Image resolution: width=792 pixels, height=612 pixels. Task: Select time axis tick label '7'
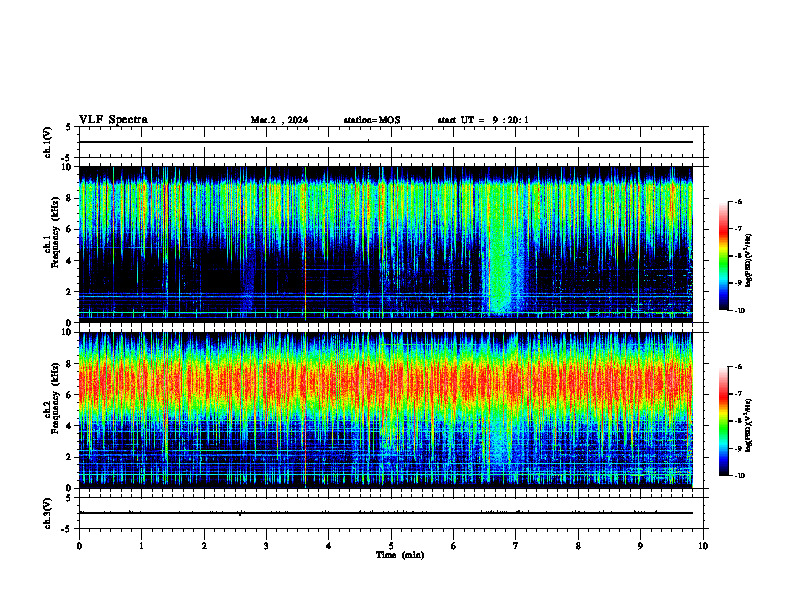516,546
